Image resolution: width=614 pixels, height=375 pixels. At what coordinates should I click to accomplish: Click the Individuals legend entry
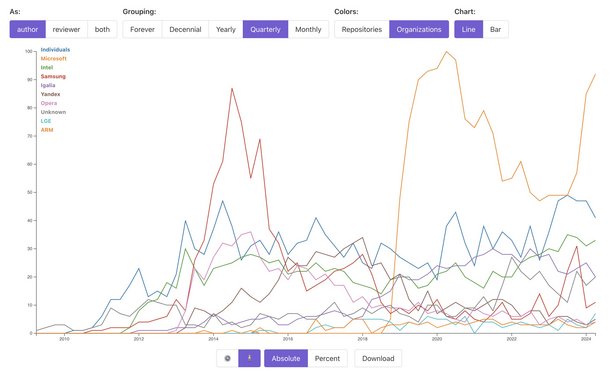pos(55,50)
